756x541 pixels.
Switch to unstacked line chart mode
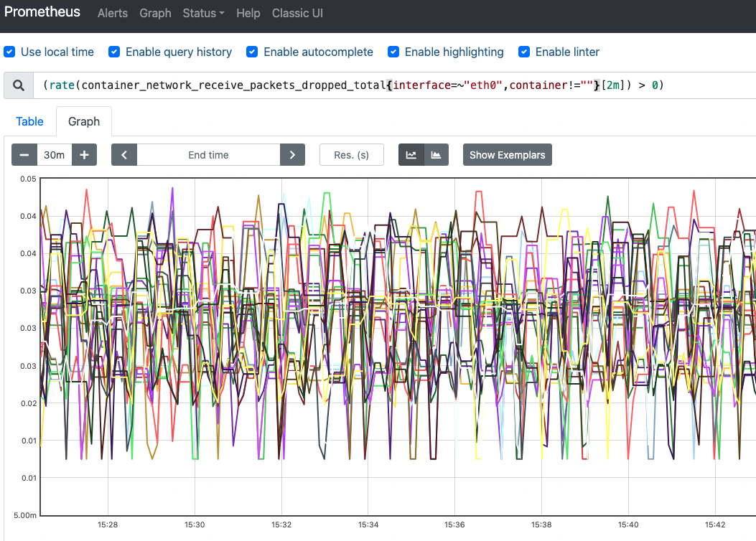point(411,155)
